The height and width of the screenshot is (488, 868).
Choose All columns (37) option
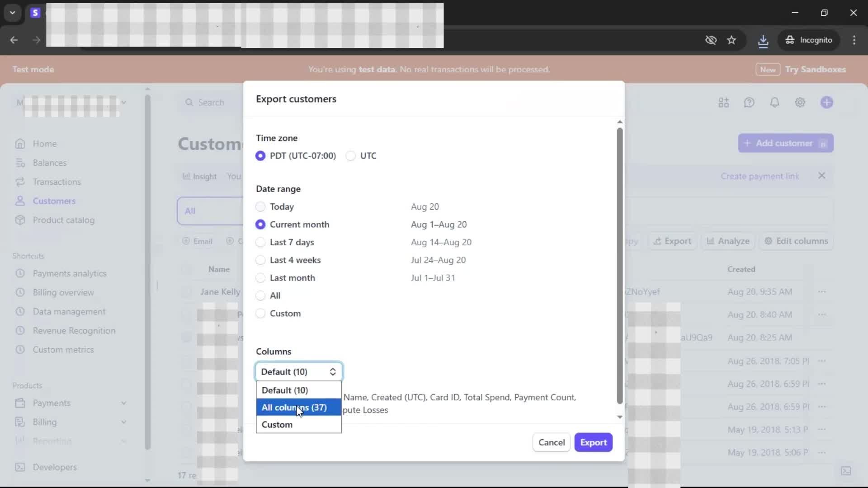click(294, 408)
